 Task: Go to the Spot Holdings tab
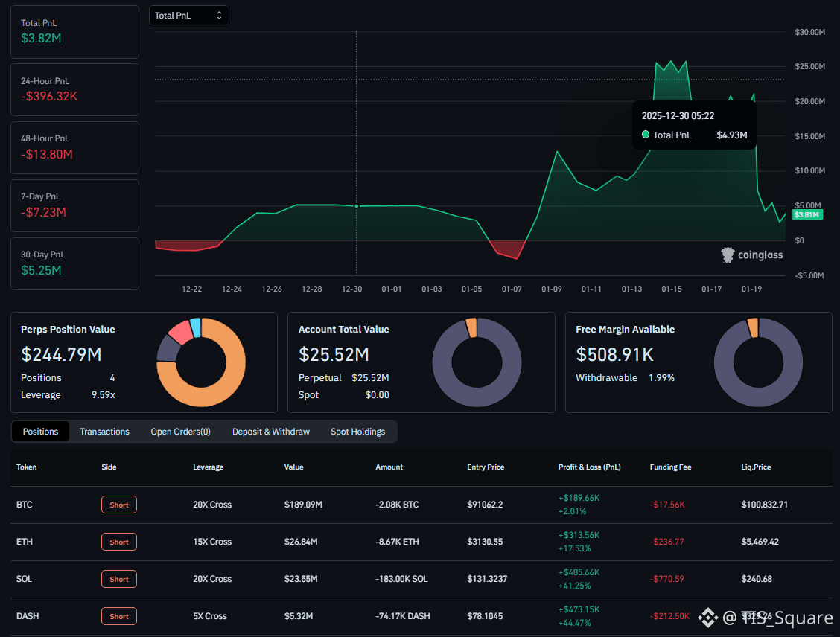pos(357,432)
